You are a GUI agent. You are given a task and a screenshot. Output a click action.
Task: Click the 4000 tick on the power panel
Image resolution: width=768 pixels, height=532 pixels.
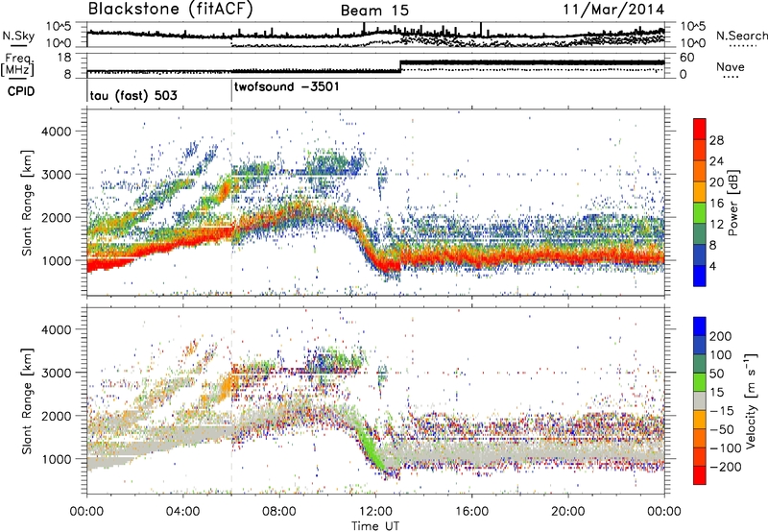[56, 132]
